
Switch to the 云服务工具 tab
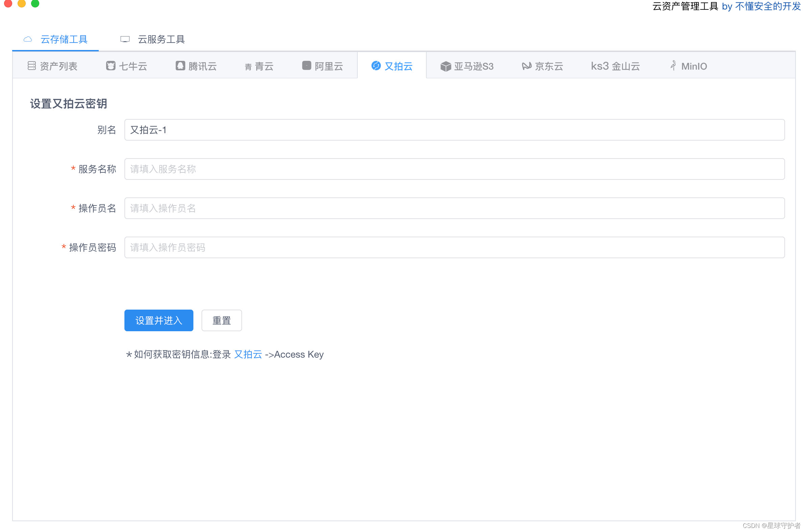tap(161, 39)
